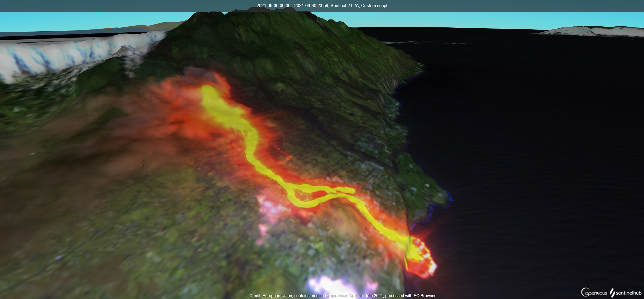Click the sentinelhub lightning-shaped emblem

(x=612, y=293)
